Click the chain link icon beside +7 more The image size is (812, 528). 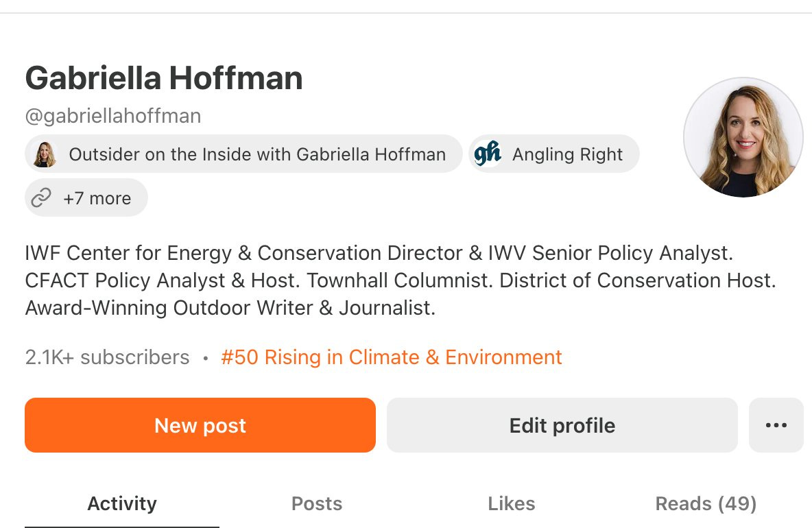point(41,197)
